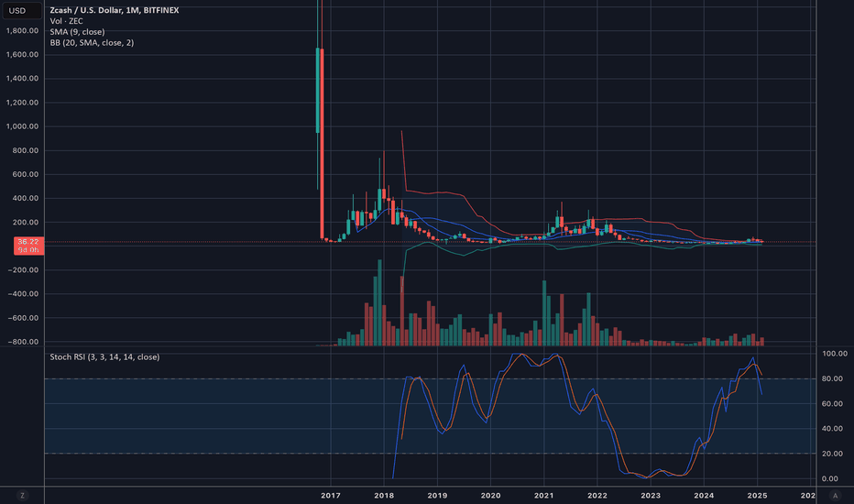Viewport: 854px width, 504px height.
Task: Select the SMA (9, close) indicator legend
Action: pos(77,31)
